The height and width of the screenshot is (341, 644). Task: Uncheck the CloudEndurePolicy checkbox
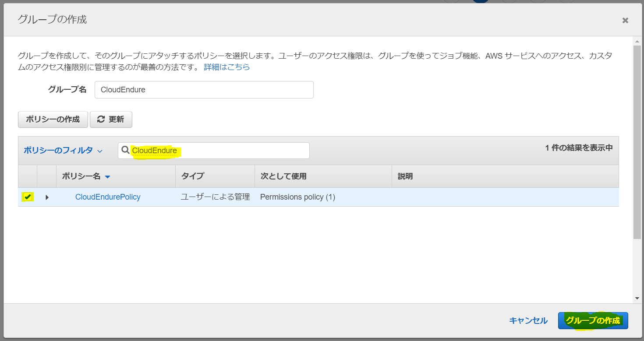click(x=28, y=197)
